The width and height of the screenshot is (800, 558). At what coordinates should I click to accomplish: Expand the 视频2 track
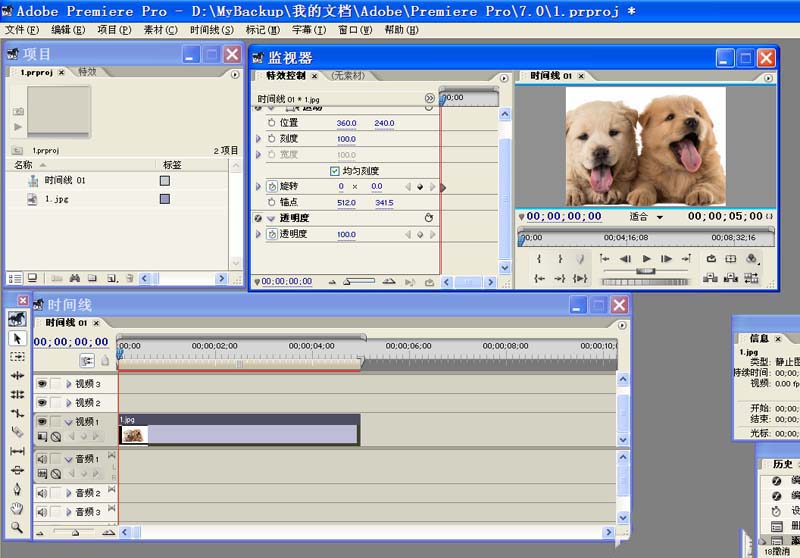click(x=68, y=403)
